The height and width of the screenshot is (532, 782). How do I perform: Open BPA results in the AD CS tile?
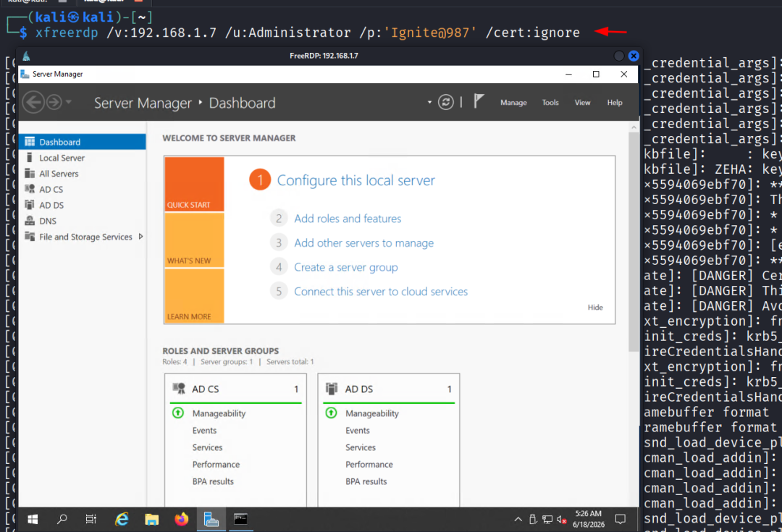click(213, 481)
